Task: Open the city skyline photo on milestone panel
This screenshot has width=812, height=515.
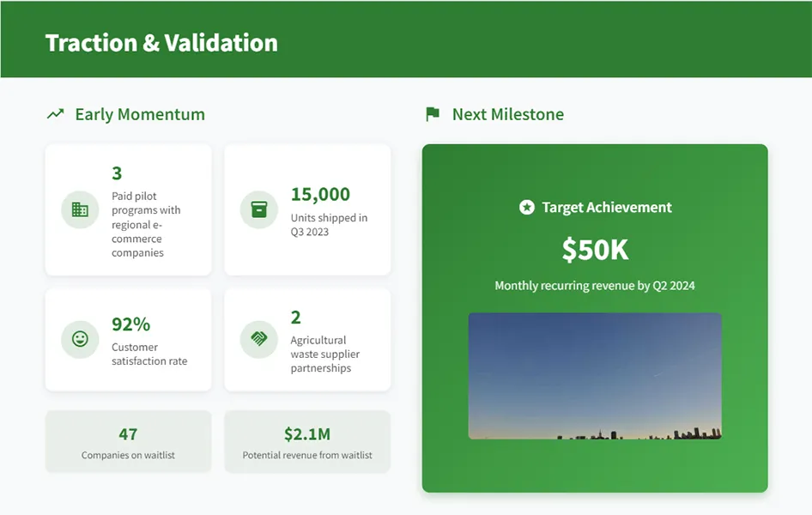Action: 595,376
